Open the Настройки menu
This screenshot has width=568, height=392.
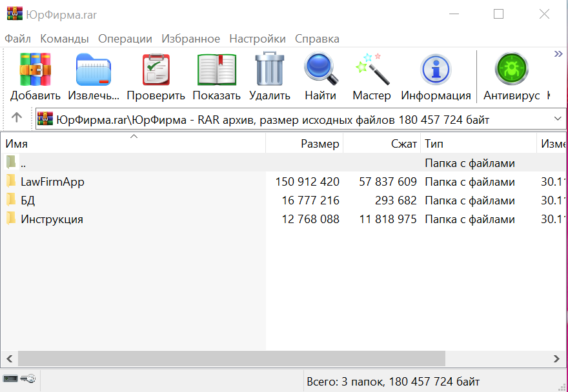tap(258, 39)
